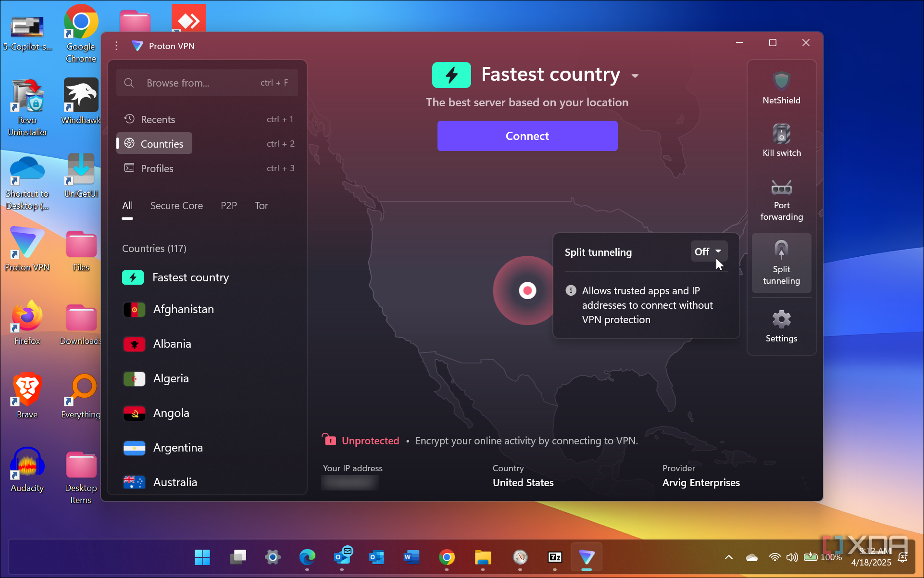Open File Explorer from taskbar
The image size is (924, 578).
coord(483,557)
